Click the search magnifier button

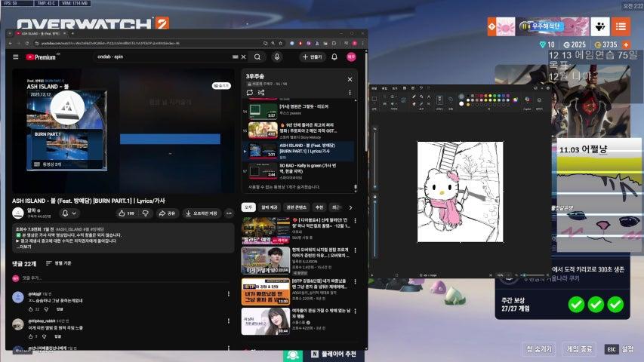click(257, 57)
